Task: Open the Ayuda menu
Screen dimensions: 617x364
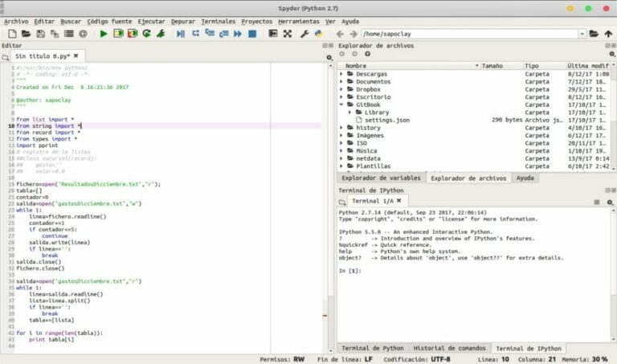Action: point(350,21)
